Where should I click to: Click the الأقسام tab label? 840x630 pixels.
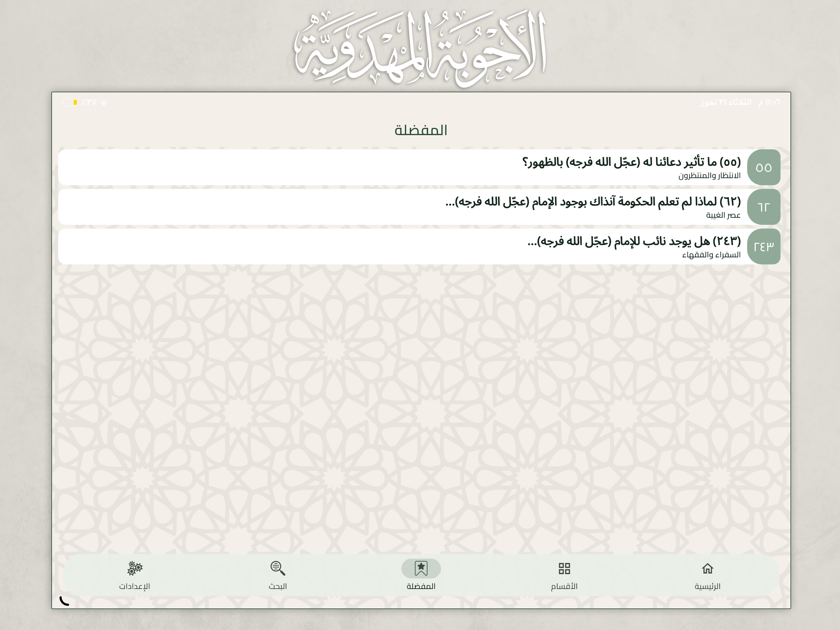564,586
